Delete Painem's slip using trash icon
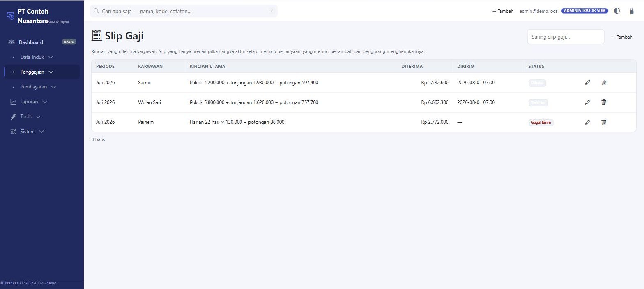 pyautogui.click(x=603, y=122)
